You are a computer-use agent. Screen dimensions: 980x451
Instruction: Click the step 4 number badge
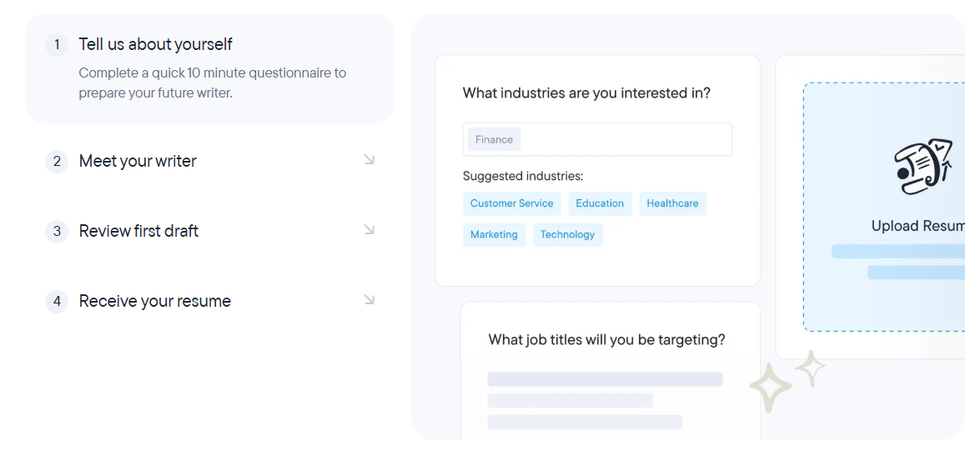(x=57, y=302)
